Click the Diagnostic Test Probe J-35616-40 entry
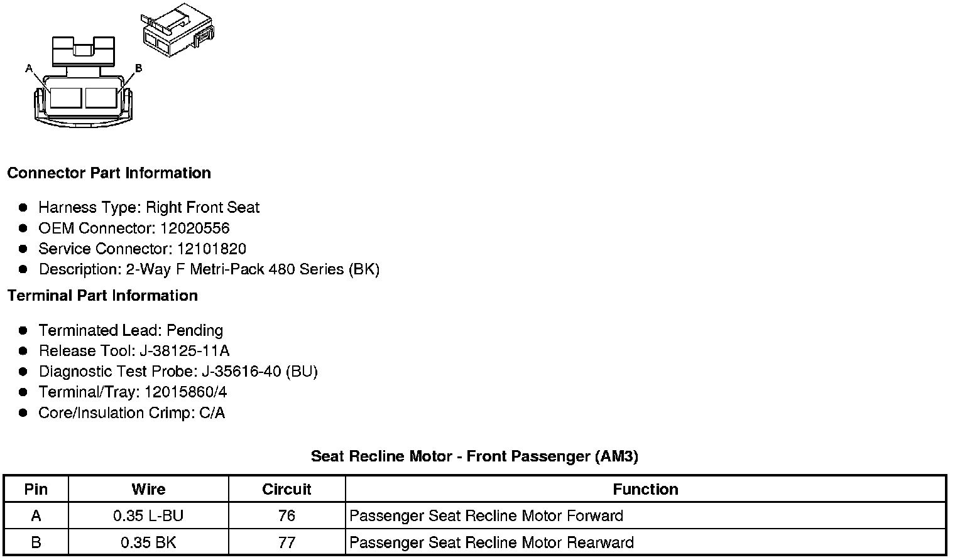 (x=178, y=372)
